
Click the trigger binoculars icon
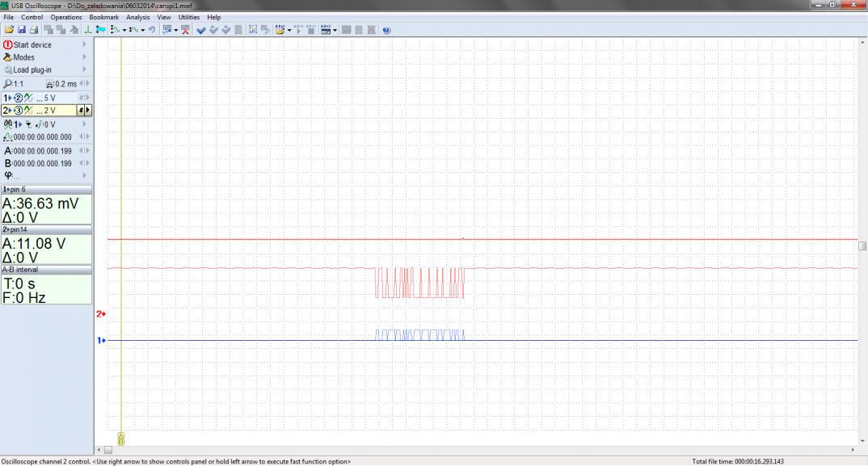click(x=8, y=124)
